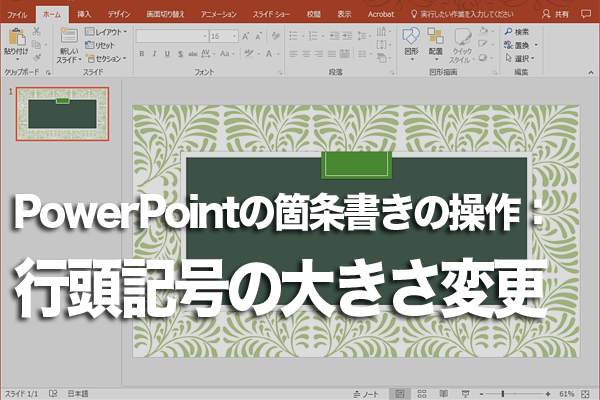Toggle Center paragraph alignment
This screenshot has height=400, width=600.
[307, 54]
